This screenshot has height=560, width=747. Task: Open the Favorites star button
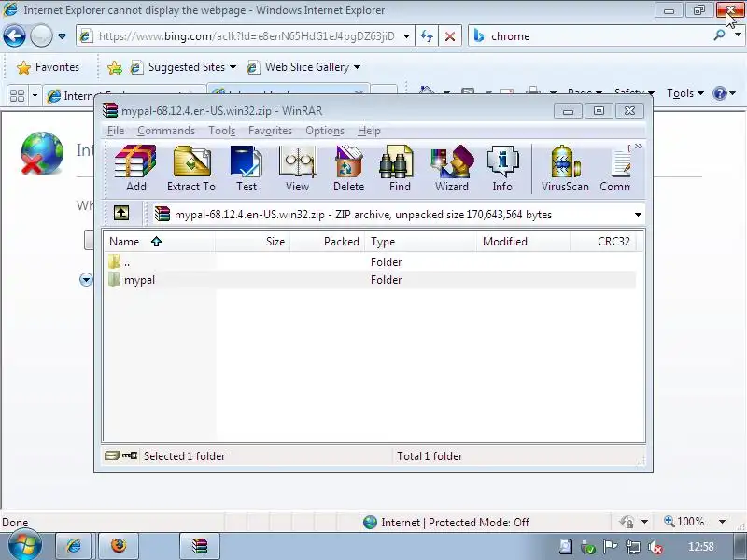click(x=49, y=67)
